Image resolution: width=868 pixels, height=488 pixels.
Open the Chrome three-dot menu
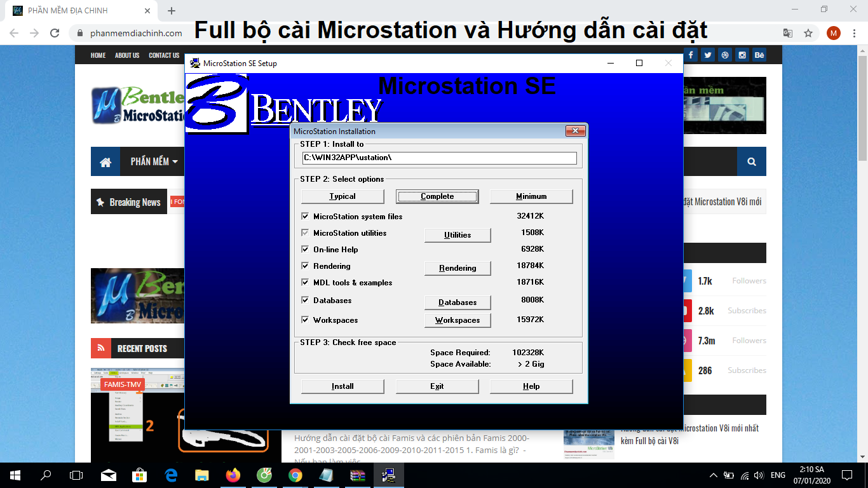click(855, 33)
